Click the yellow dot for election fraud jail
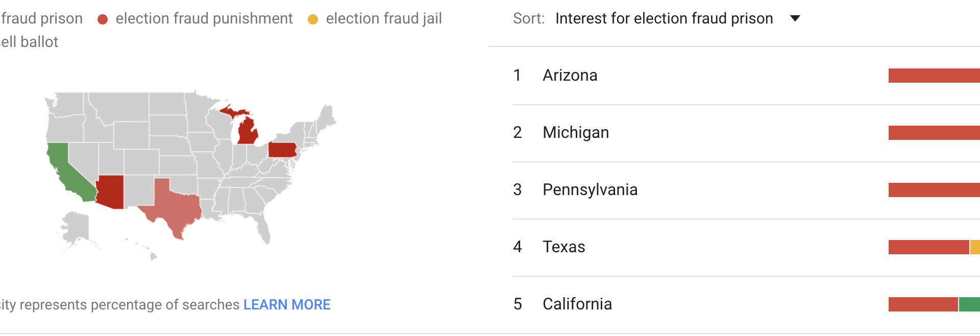The height and width of the screenshot is (336, 980). click(x=313, y=19)
